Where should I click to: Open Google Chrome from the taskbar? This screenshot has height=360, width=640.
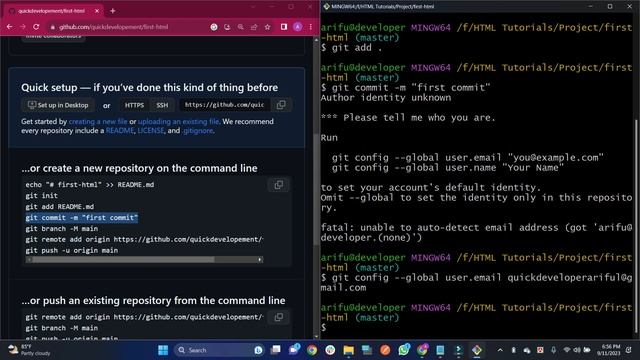tap(312, 350)
